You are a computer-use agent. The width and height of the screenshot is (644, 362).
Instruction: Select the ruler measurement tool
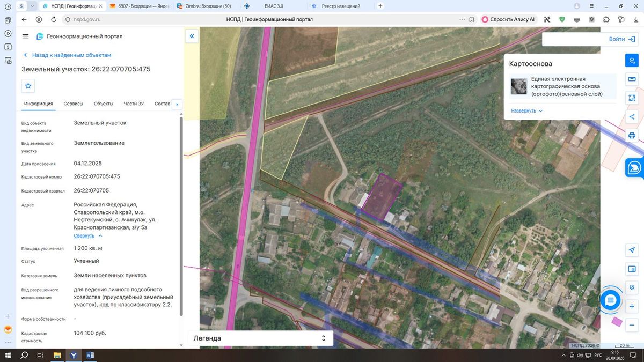click(632, 79)
